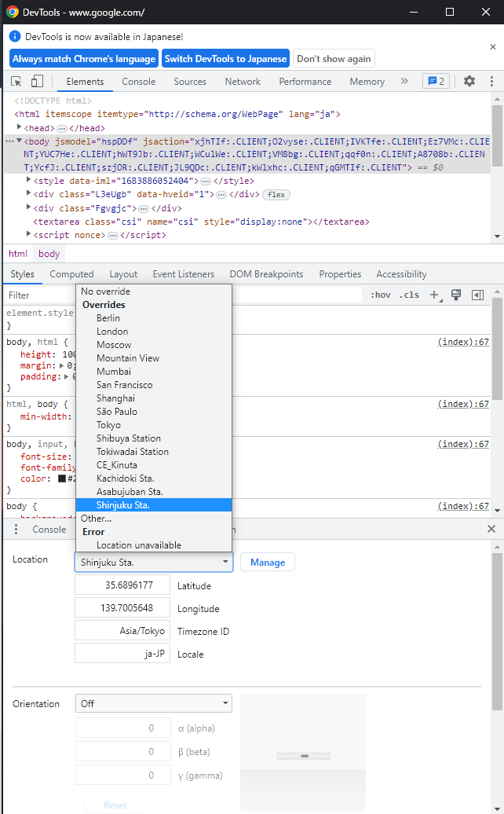Select the html breadcrumb

(18, 253)
